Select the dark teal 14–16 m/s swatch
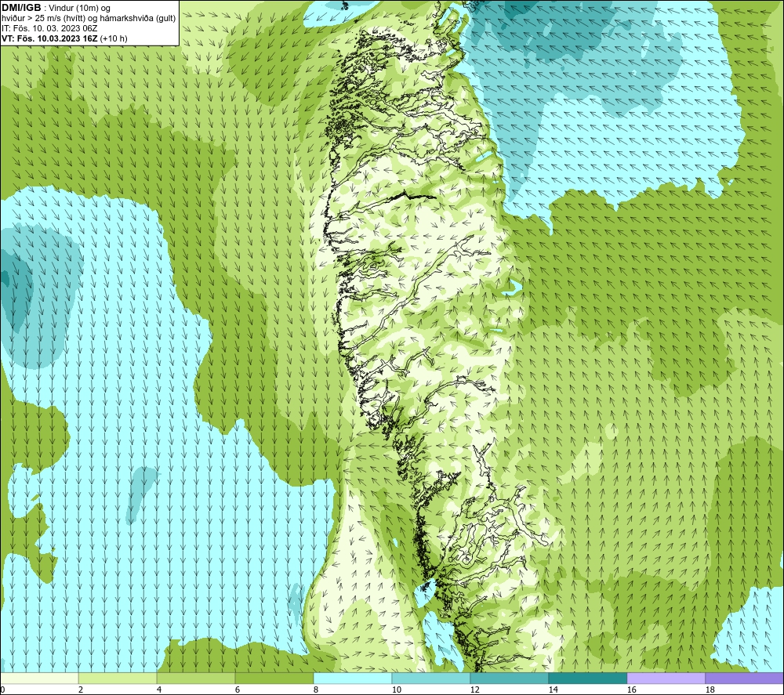Screen dimensions: 784x695 pos(587,679)
